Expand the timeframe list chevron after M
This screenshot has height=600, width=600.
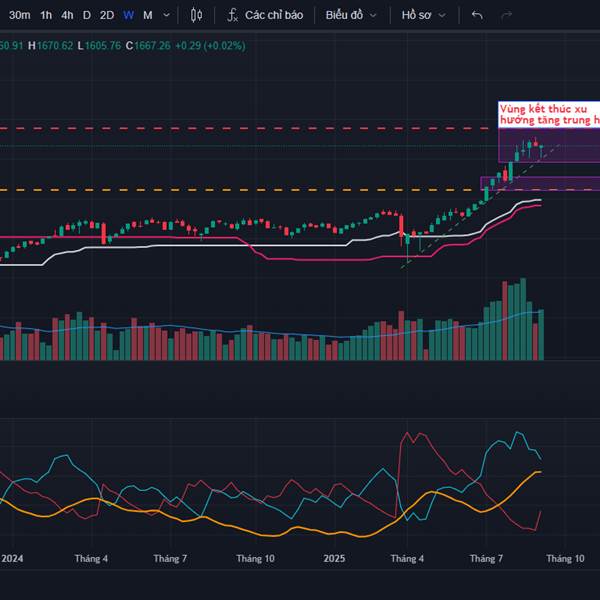(x=166, y=15)
